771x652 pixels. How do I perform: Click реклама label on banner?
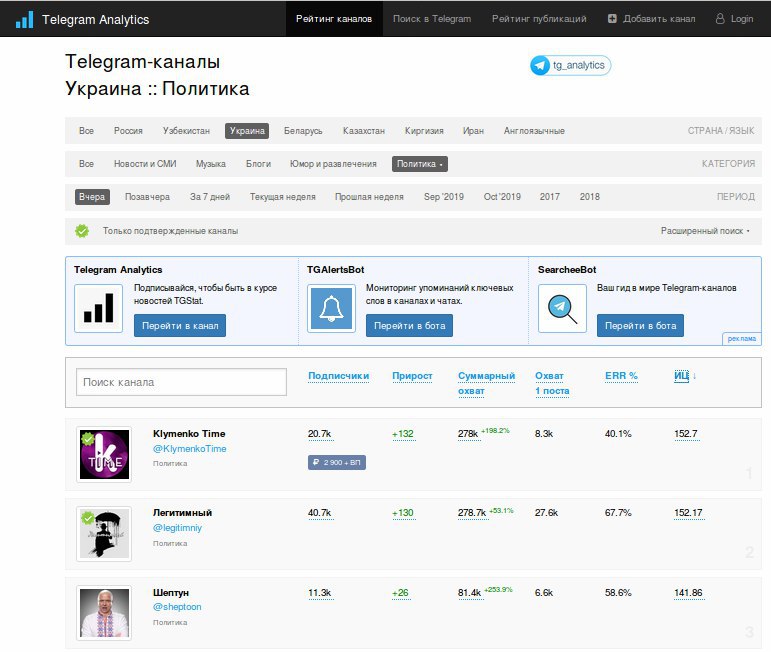pos(741,339)
